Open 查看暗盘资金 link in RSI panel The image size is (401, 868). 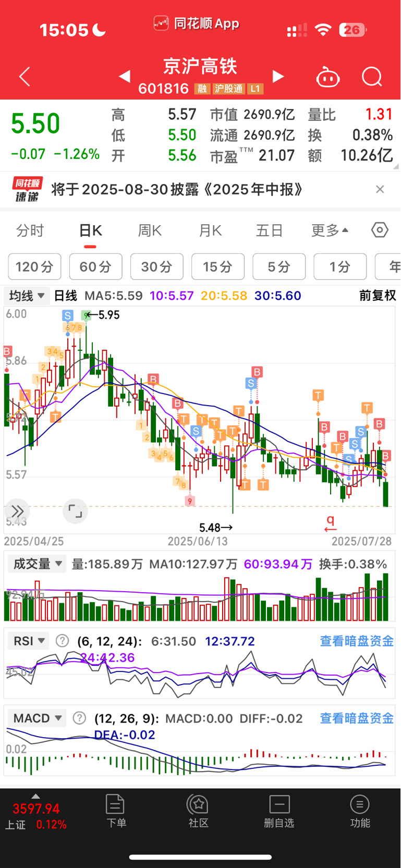coord(357,641)
